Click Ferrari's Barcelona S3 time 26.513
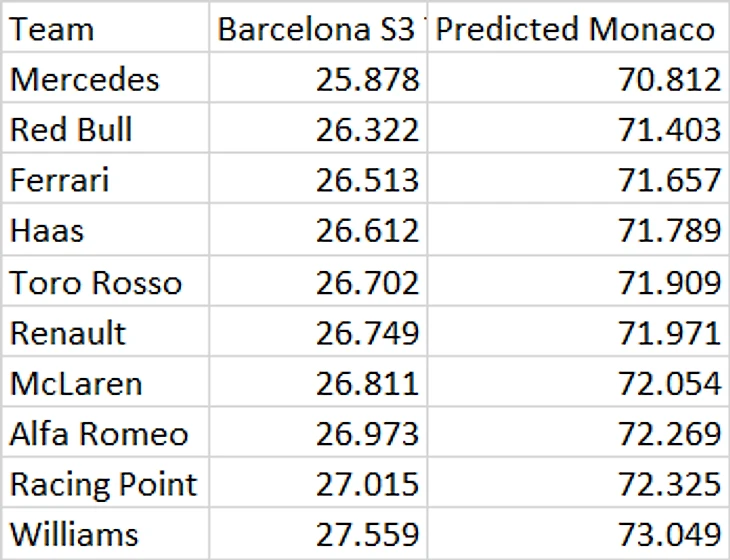Image resolution: width=730 pixels, height=560 pixels. click(x=318, y=181)
